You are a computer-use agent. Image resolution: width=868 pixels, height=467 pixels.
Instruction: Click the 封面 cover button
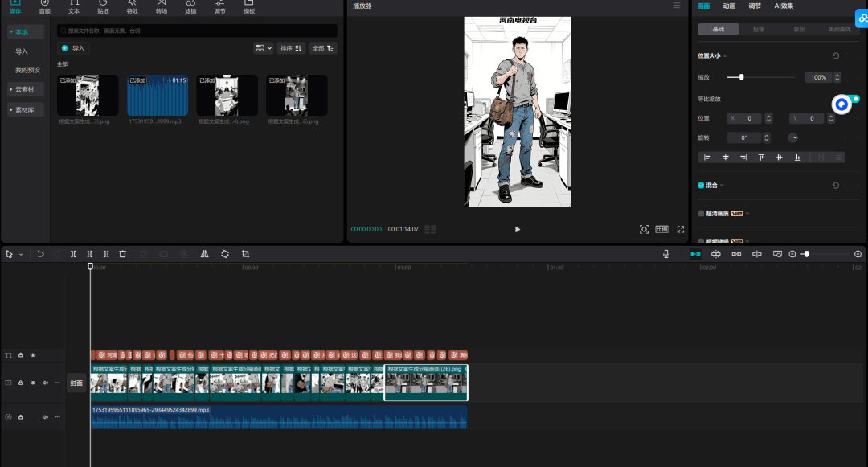tap(76, 383)
